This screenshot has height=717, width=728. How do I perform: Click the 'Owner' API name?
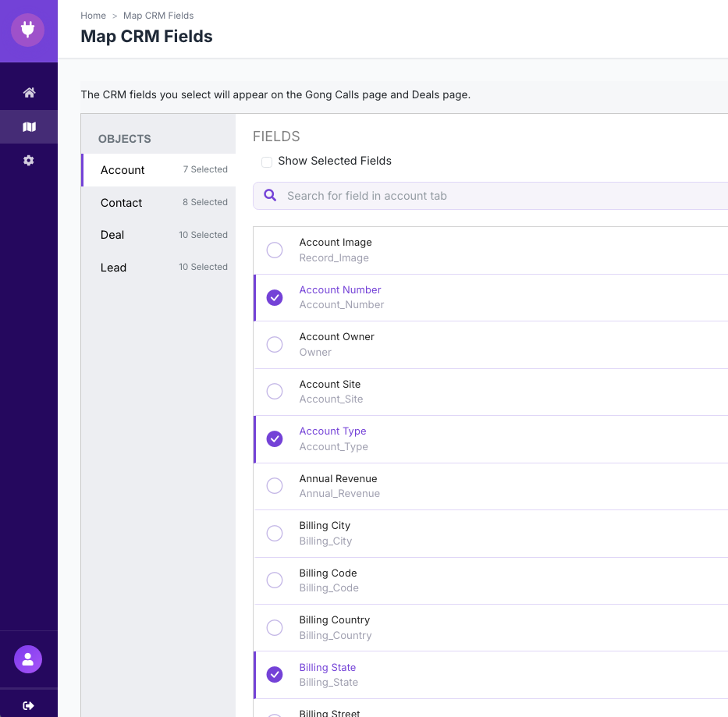(315, 352)
